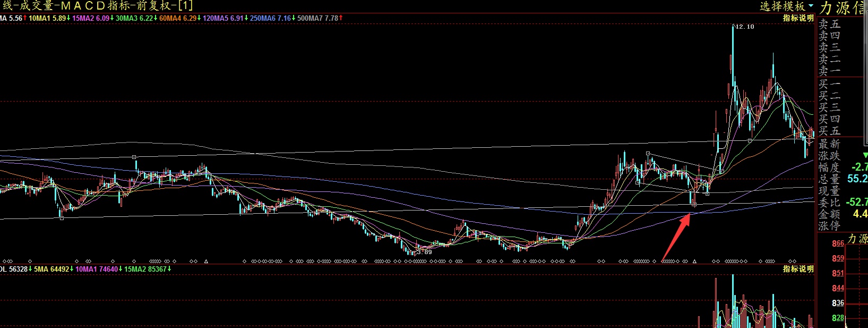This screenshot has height=328, width=868.
Task: Click the first triangle event marker below chart
Action: (x=206, y=261)
